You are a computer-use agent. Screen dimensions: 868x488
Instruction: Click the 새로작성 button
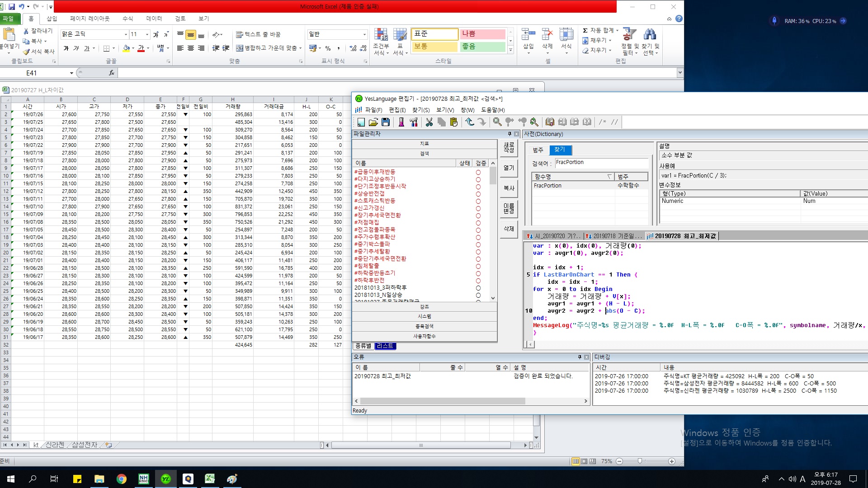509,147
